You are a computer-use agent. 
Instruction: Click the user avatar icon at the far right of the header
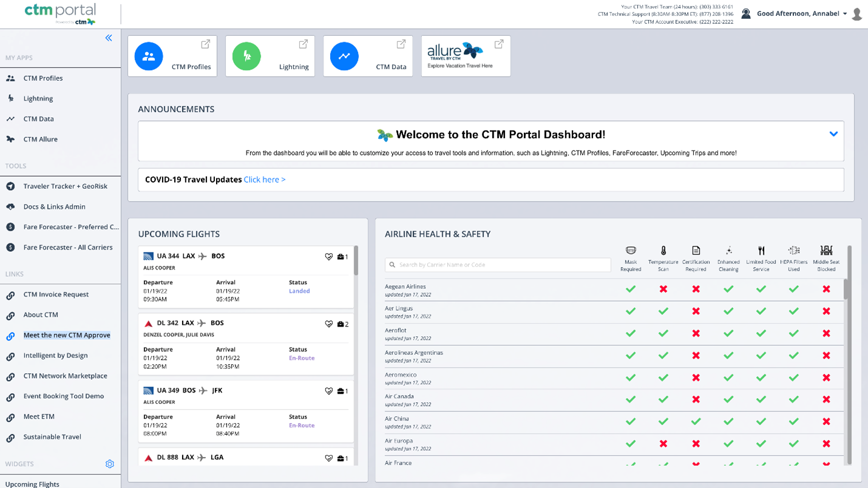[857, 14]
